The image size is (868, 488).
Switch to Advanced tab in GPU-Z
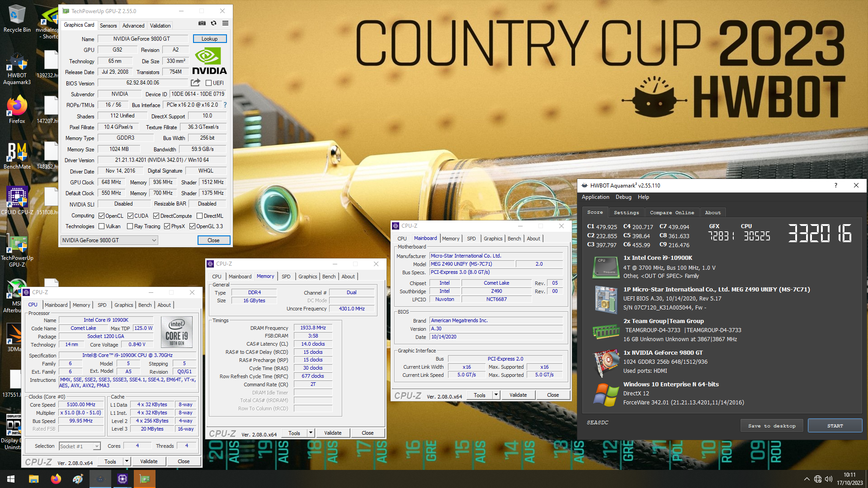click(x=133, y=26)
